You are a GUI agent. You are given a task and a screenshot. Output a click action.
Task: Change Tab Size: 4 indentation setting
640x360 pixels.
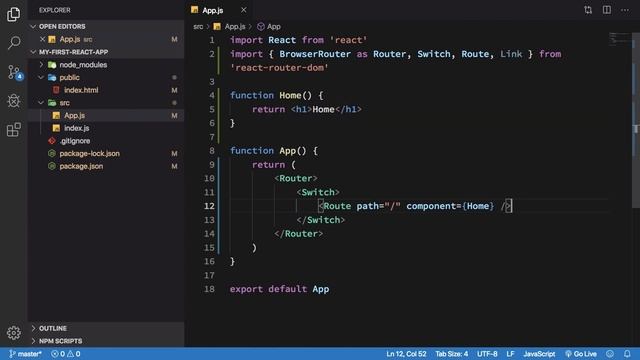click(451, 354)
